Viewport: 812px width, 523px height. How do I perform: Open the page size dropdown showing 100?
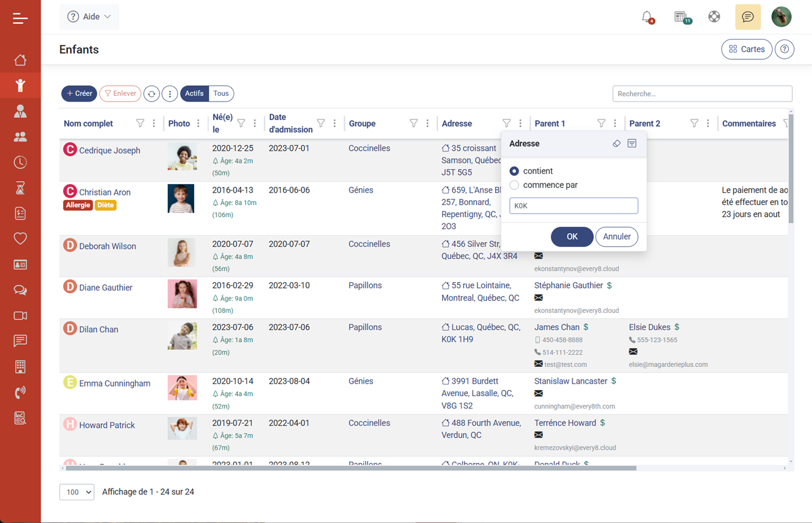point(77,492)
